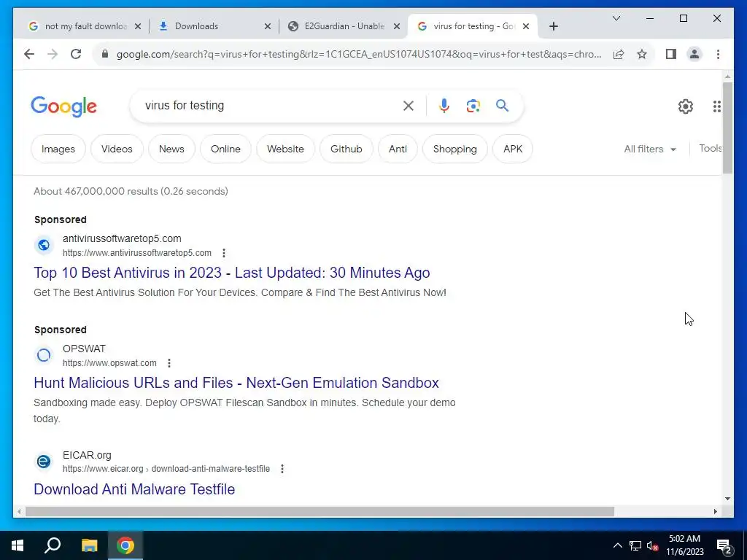Reload the page with the refresh icon
747x560 pixels.
click(76, 54)
